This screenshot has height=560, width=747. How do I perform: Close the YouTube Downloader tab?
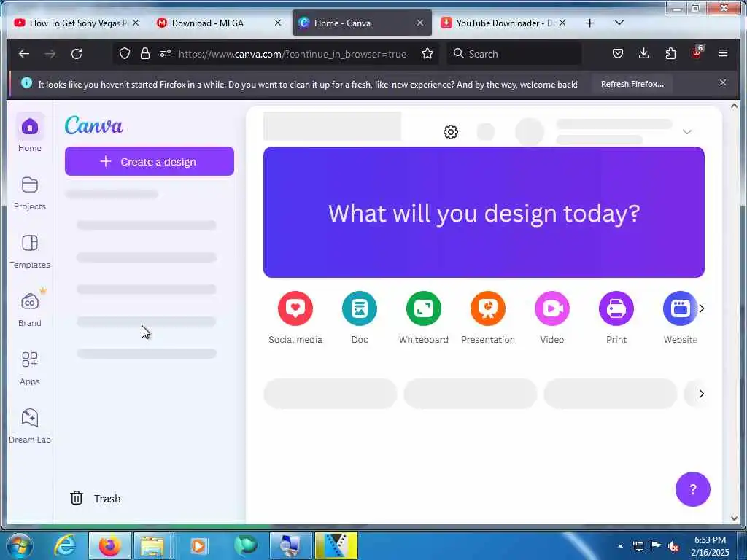click(562, 23)
